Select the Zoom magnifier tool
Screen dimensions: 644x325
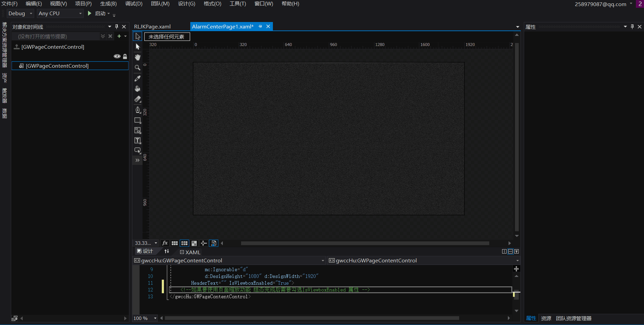click(137, 68)
